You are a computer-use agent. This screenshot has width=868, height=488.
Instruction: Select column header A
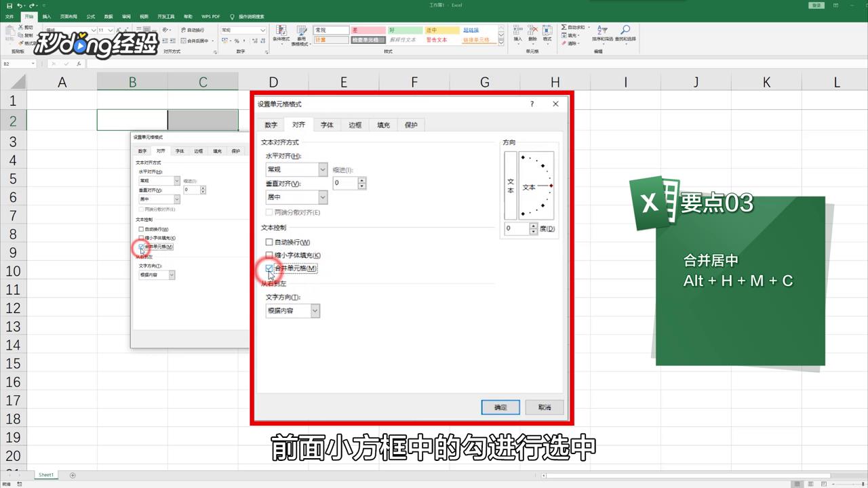(x=62, y=82)
